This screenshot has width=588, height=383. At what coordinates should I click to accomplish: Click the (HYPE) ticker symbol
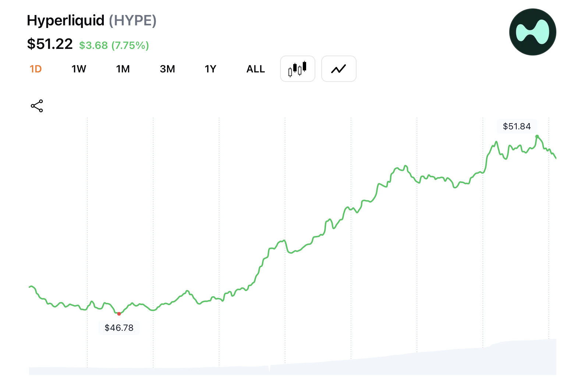click(x=133, y=21)
